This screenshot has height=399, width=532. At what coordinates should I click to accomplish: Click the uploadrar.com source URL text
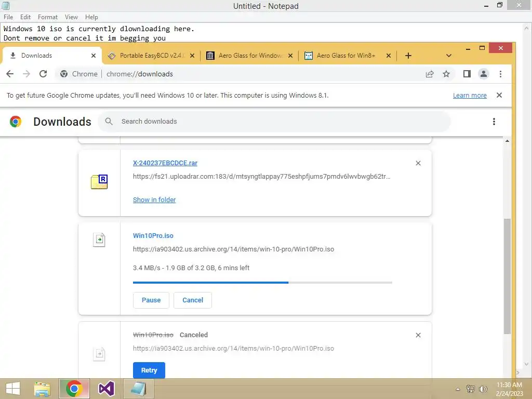tap(262, 177)
